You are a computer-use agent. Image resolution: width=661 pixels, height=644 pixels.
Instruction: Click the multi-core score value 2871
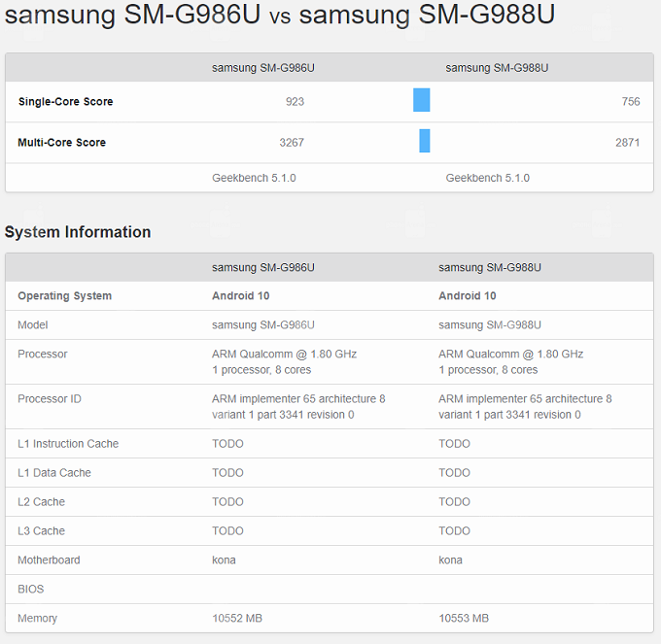click(627, 143)
